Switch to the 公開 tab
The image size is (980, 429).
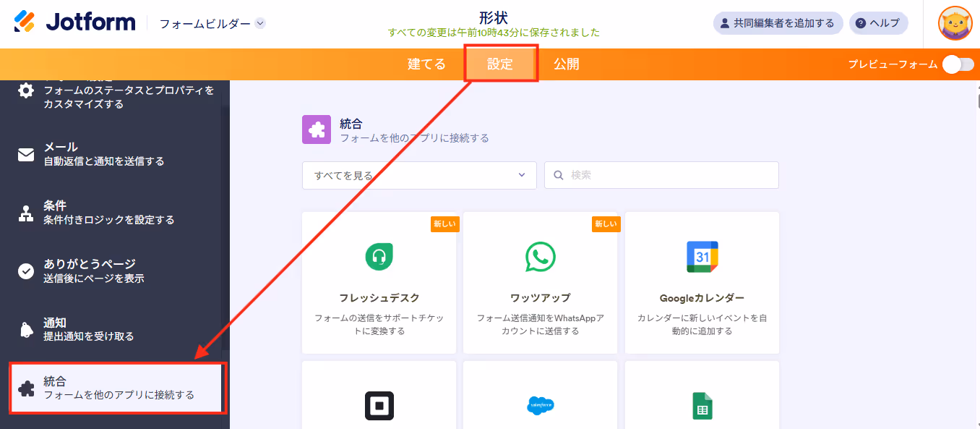pyautogui.click(x=567, y=64)
